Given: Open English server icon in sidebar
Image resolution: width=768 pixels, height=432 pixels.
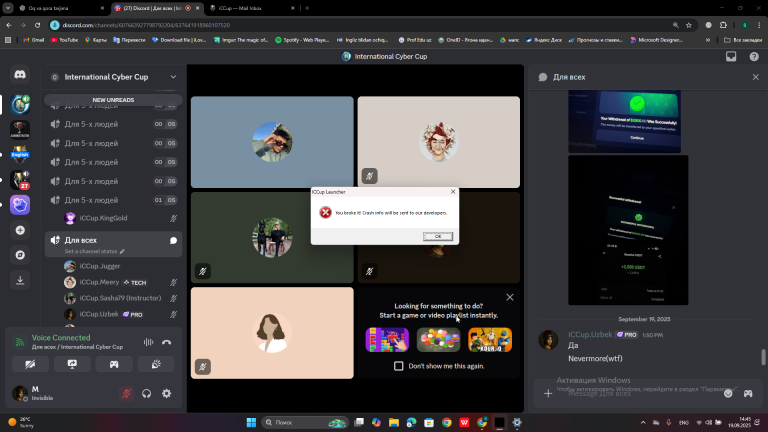Looking at the screenshot, I should (20, 155).
